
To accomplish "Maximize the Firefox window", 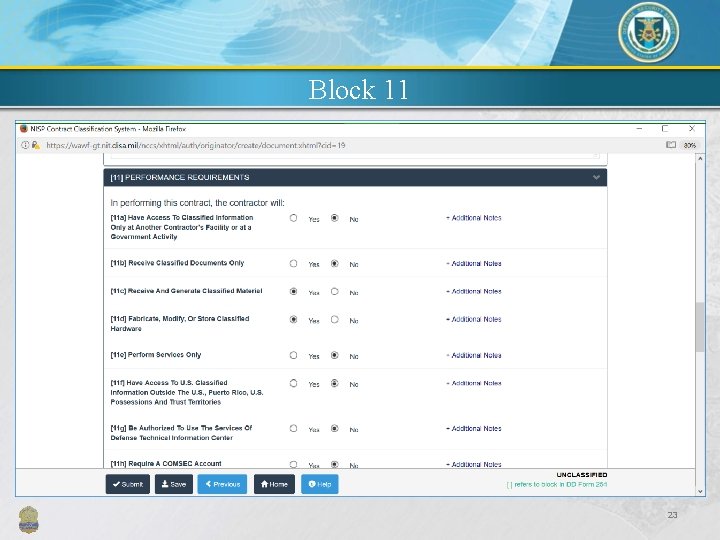I will pyautogui.click(x=665, y=129).
